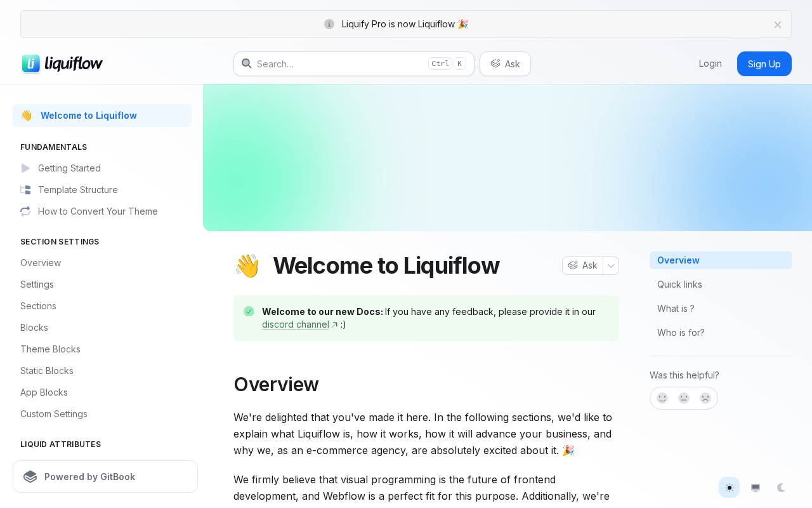The height and width of the screenshot is (508, 812).
Task: Jump to What is ? section
Action: pyautogui.click(x=721, y=309)
